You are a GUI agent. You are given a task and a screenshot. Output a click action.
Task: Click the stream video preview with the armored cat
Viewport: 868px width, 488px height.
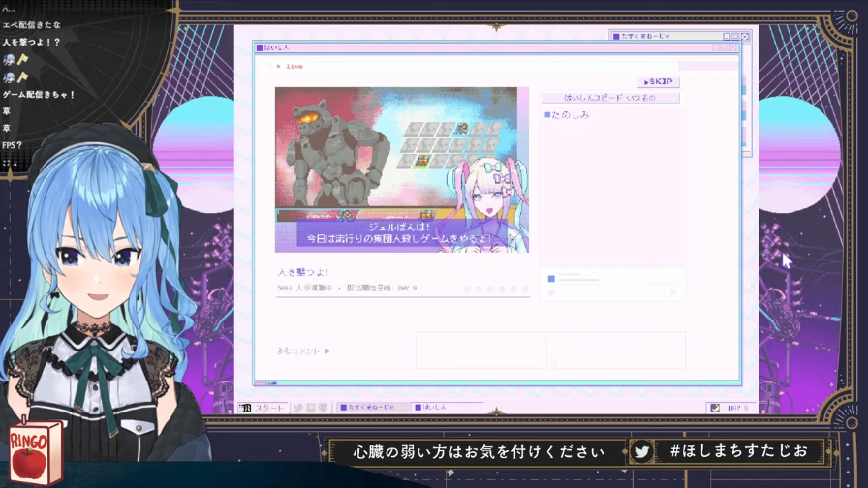pyautogui.click(x=402, y=169)
